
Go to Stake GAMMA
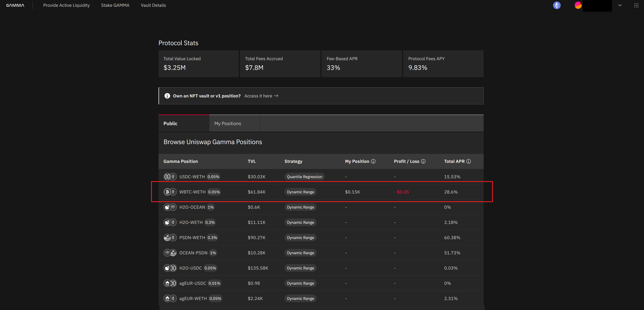115,5
